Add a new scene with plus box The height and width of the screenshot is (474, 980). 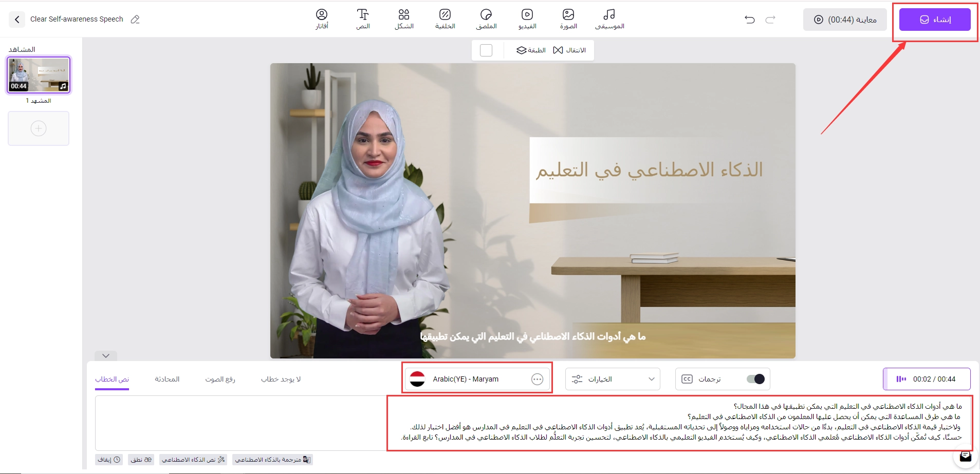[x=39, y=128]
